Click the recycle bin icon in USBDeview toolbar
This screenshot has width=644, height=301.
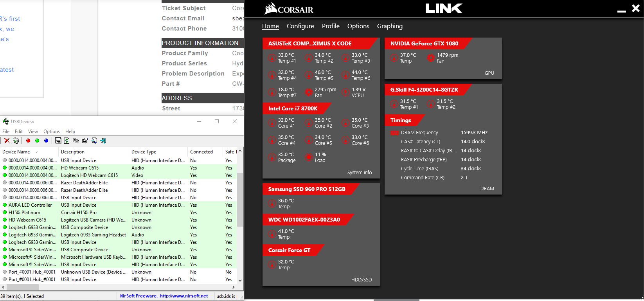16,141
